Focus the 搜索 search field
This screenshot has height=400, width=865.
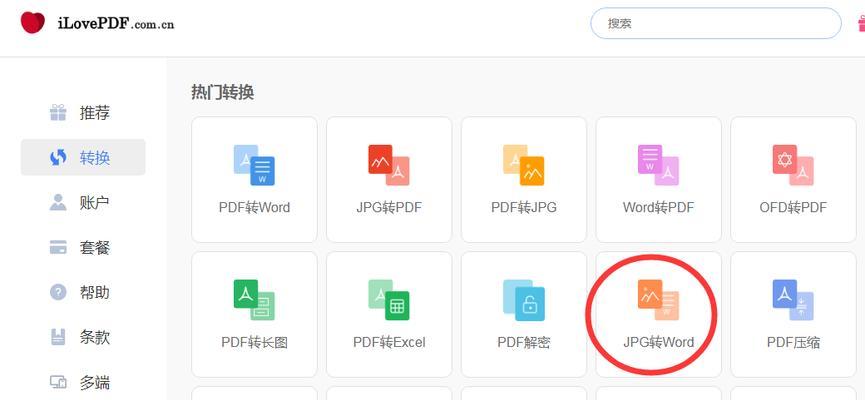pos(716,23)
